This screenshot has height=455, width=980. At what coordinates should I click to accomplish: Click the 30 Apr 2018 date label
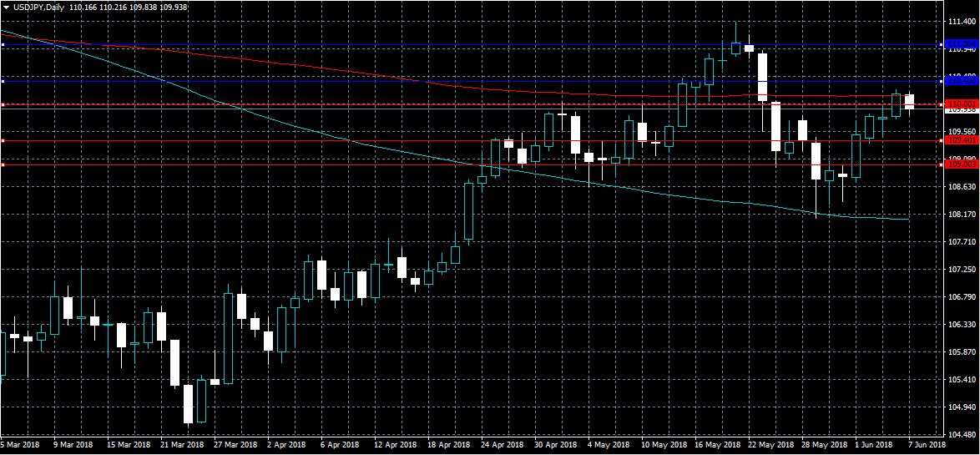(x=556, y=444)
